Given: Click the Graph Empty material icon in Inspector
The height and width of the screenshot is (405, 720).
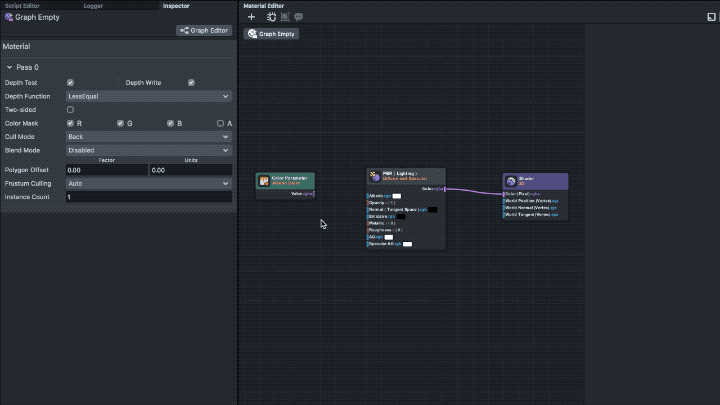Looking at the screenshot, I should tap(9, 17).
